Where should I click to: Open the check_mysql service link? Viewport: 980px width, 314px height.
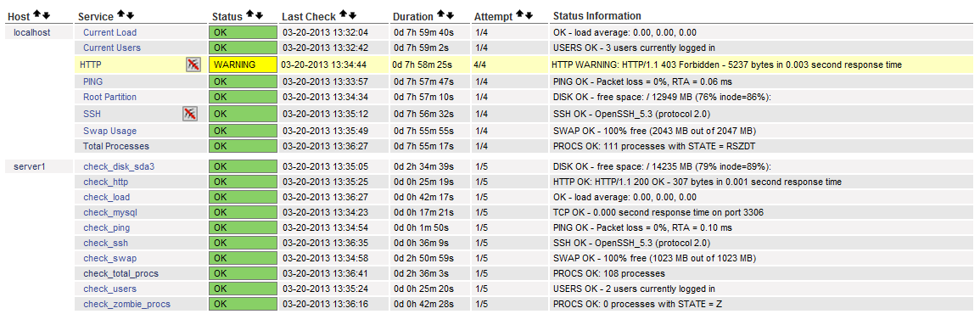[109, 213]
